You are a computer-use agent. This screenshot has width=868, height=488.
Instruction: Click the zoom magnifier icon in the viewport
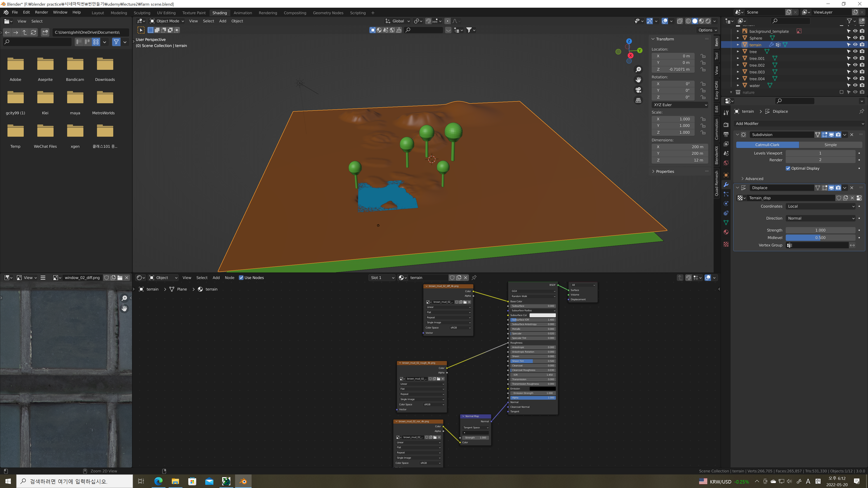(x=638, y=70)
